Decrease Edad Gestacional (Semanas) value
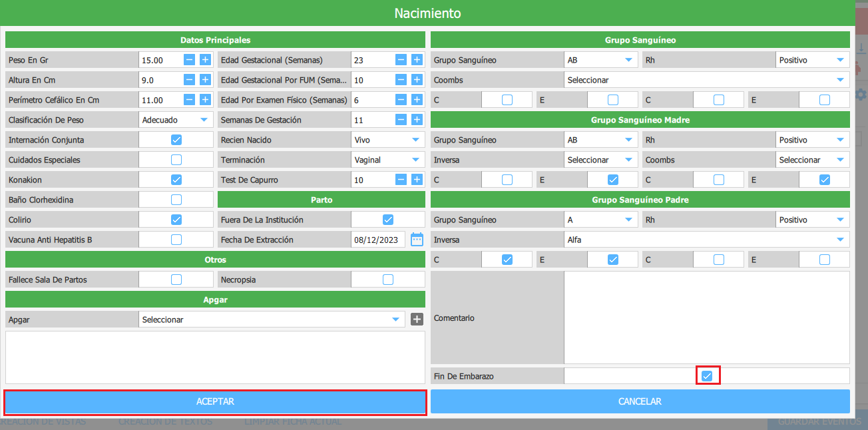The width and height of the screenshot is (868, 430). 401,60
